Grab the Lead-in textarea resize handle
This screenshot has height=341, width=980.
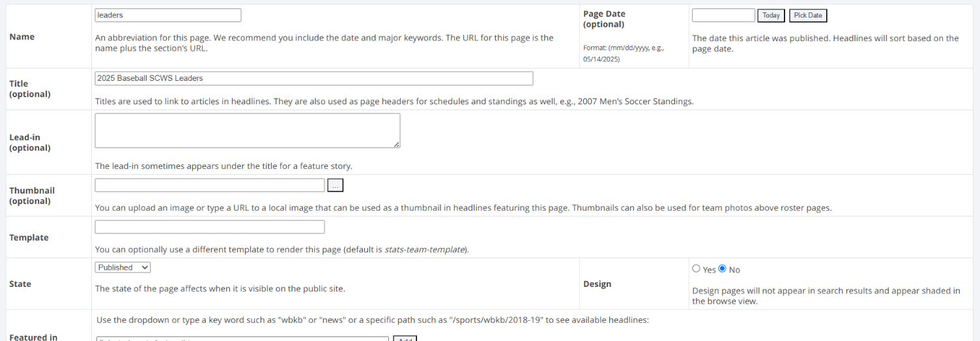396,144
